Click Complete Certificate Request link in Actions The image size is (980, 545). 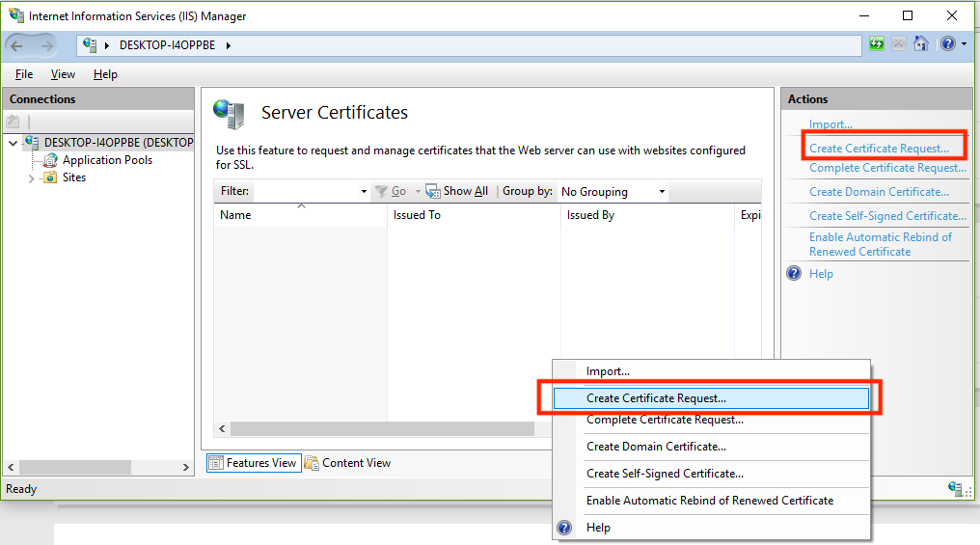click(886, 168)
